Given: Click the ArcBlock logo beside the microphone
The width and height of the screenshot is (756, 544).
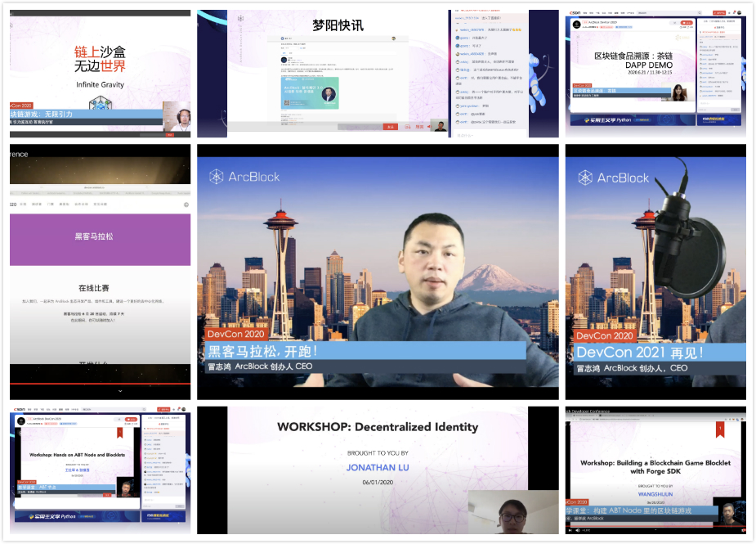Looking at the screenshot, I should coord(613,178).
